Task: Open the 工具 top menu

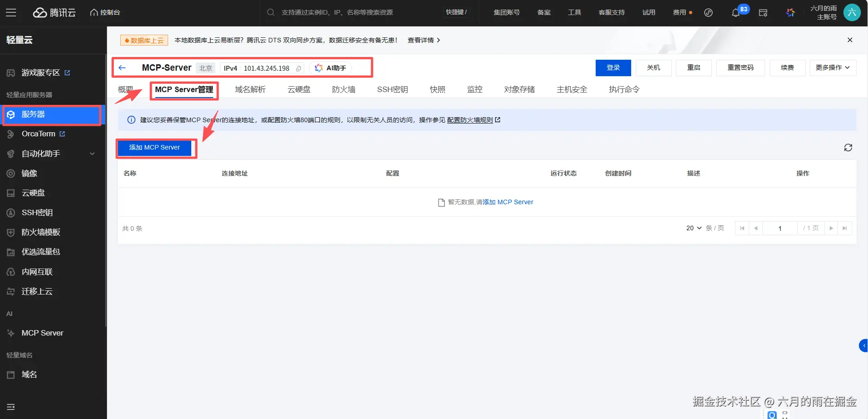Action: (574, 12)
